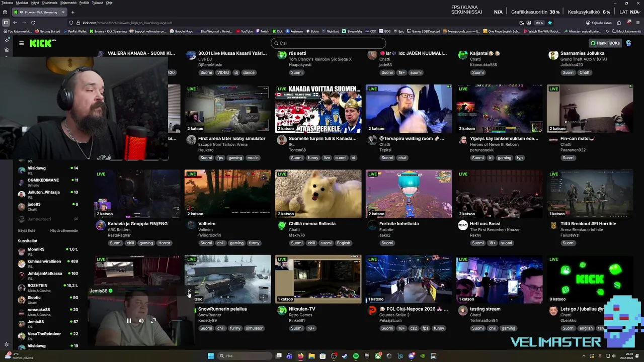Open Spotify from taskbar
Viewport: 644px width, 362px height.
[356, 356]
